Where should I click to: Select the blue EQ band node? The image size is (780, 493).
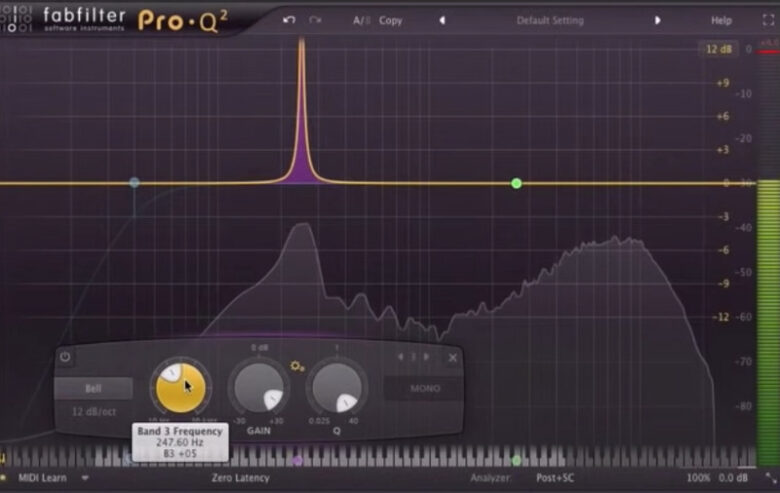134,183
